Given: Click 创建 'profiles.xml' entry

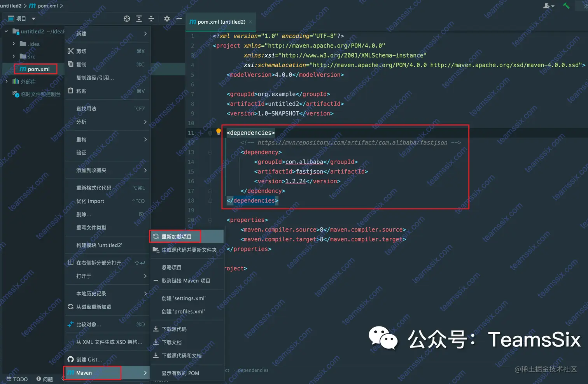Looking at the screenshot, I should (x=187, y=311).
